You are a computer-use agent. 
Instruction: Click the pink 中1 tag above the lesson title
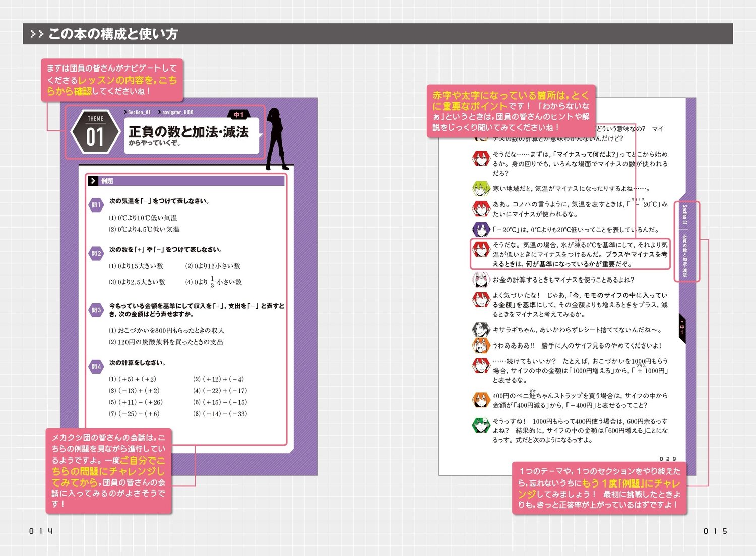point(239,115)
